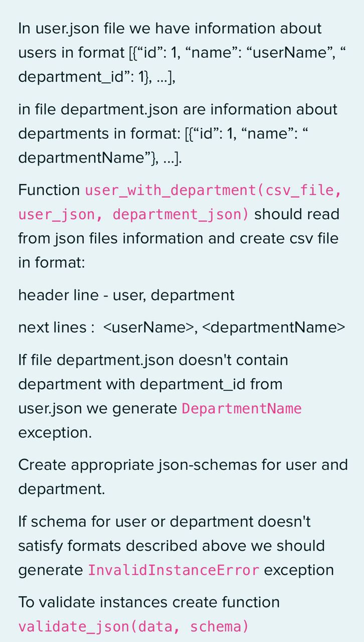Click the text 'If schema for user or department doesn't'
Image resolution: width=364 pixels, height=642 pixels.
(x=164, y=522)
